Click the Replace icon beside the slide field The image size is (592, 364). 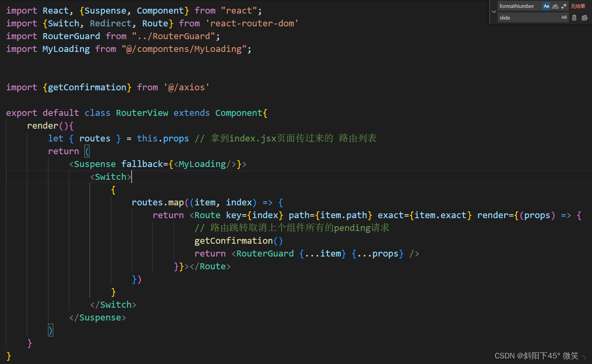[x=574, y=18]
